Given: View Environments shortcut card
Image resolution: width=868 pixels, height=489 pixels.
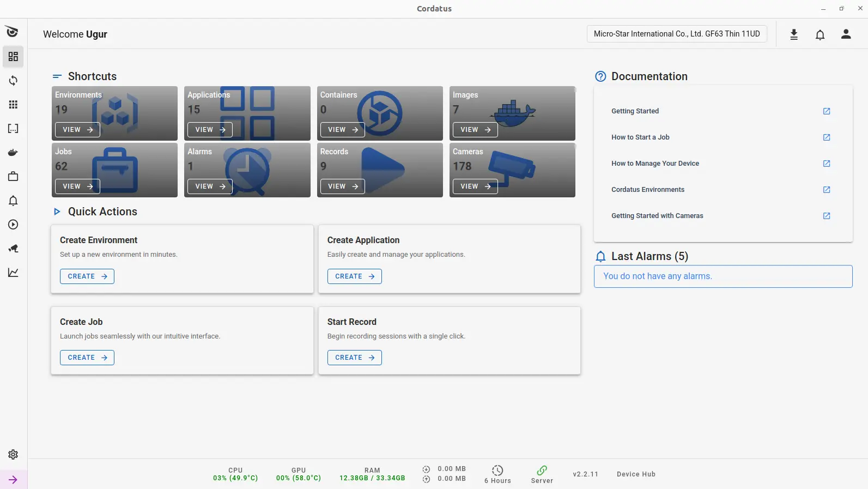Looking at the screenshot, I should (77, 130).
